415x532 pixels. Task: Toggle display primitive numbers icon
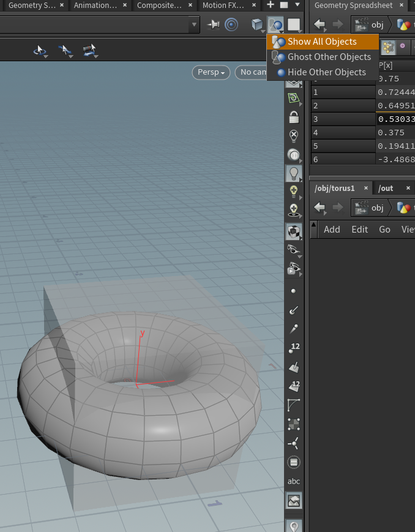(294, 386)
